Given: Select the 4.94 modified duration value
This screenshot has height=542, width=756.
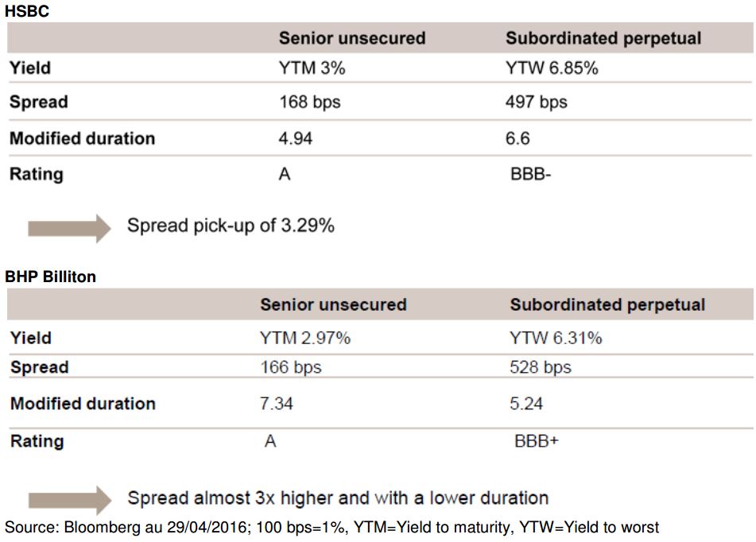Looking at the screenshot, I should pos(296,139).
